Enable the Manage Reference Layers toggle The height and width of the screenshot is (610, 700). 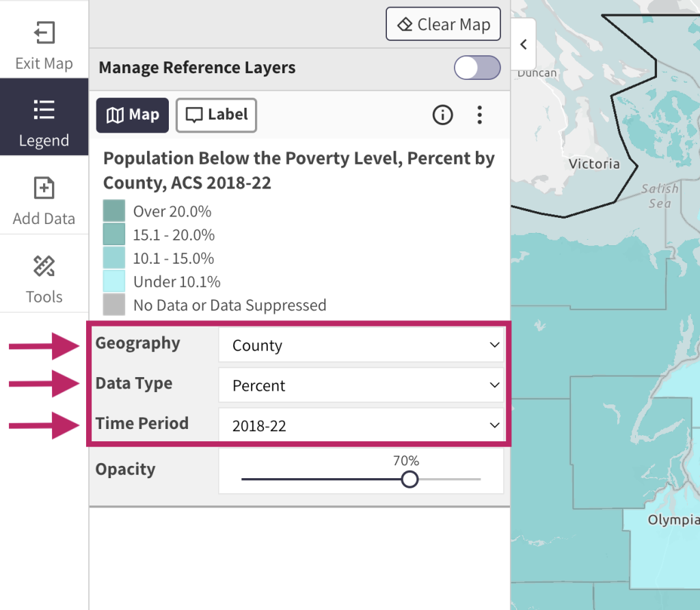point(477,68)
